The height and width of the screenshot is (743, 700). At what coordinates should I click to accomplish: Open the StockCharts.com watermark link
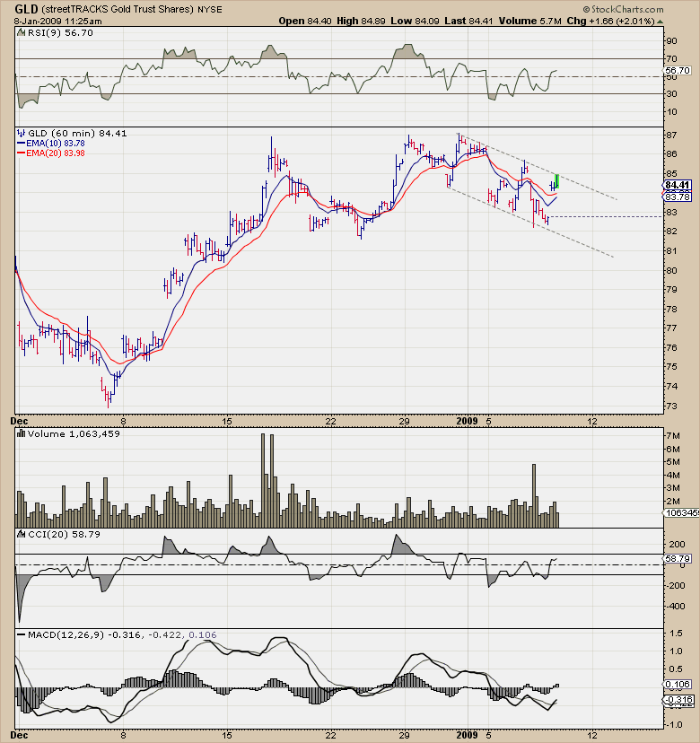[x=627, y=10]
